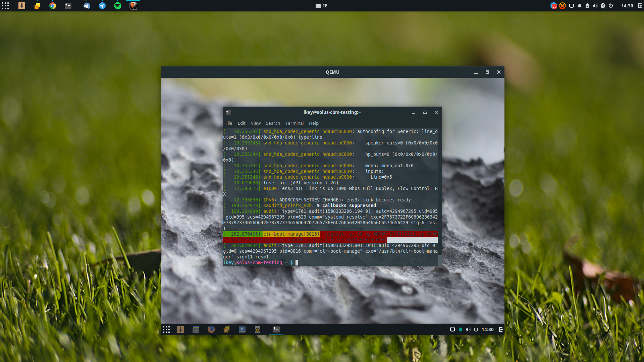Open guest Raven sidebar in QEMU

[x=501, y=329]
